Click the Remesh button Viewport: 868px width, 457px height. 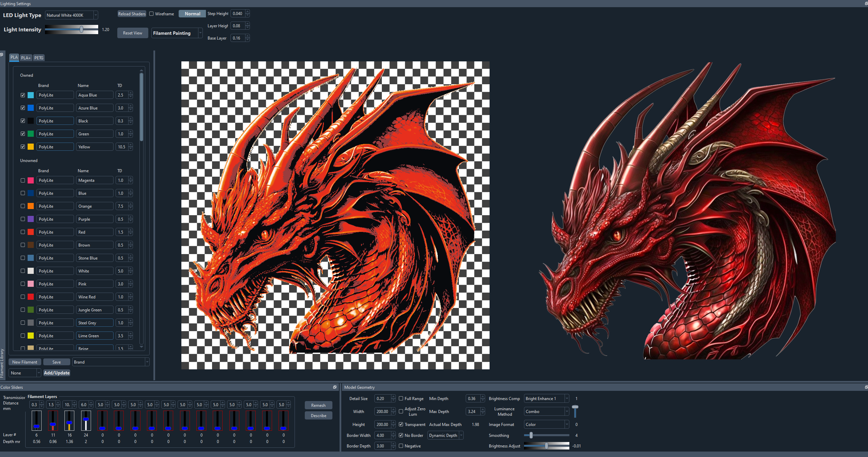pyautogui.click(x=318, y=406)
